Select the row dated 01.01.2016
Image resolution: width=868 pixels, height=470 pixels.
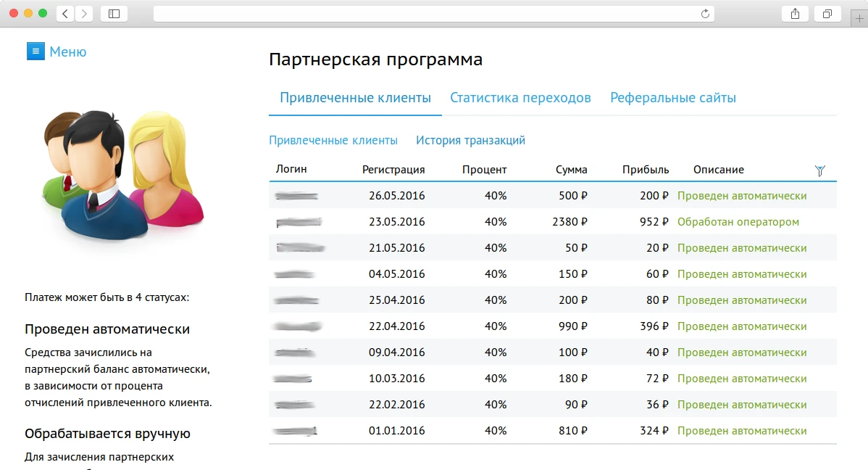pyautogui.click(x=507, y=430)
